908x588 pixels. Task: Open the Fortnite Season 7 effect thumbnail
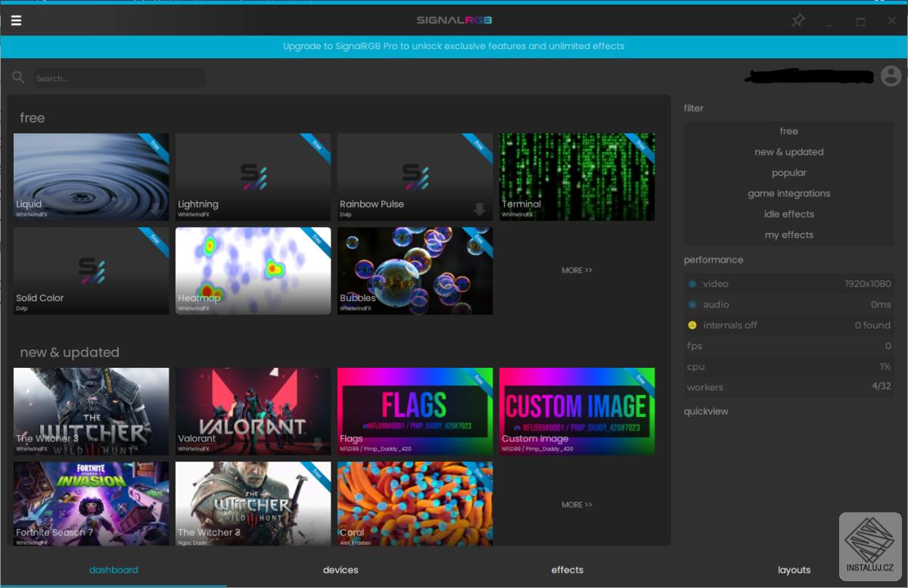(x=92, y=504)
